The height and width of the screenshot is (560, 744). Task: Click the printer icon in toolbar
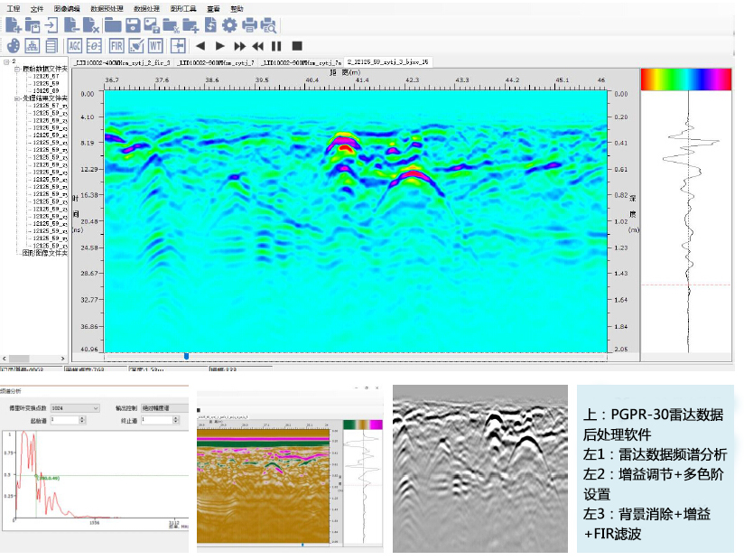[249, 25]
